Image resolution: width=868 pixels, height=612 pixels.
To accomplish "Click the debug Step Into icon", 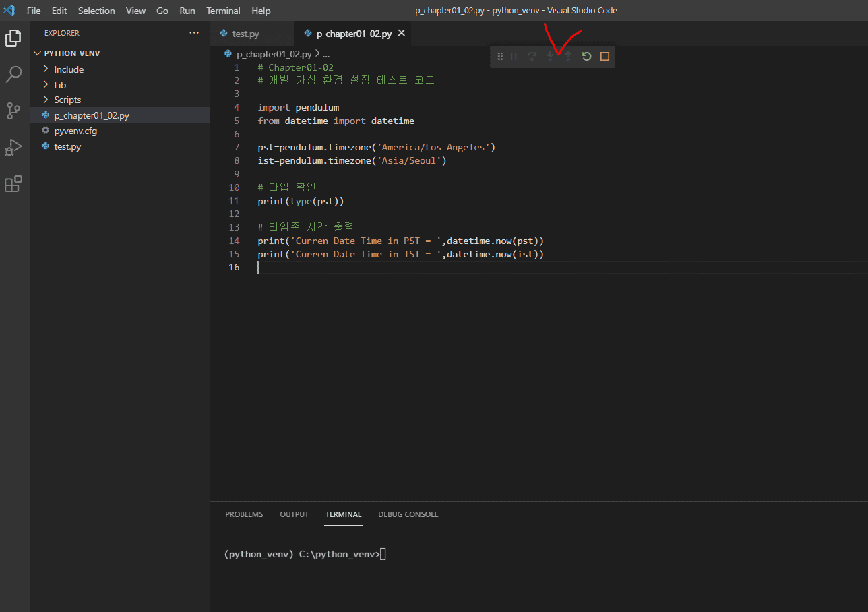I will coord(550,57).
